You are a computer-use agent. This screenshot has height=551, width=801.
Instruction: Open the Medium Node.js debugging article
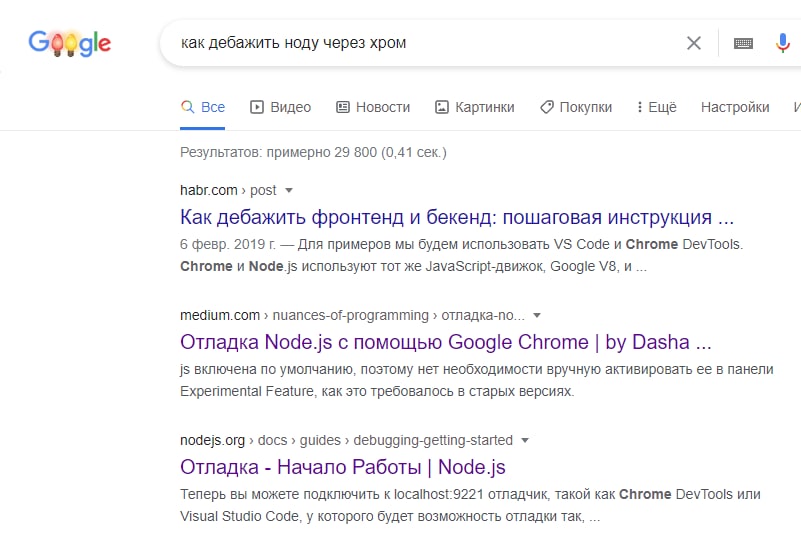445,342
